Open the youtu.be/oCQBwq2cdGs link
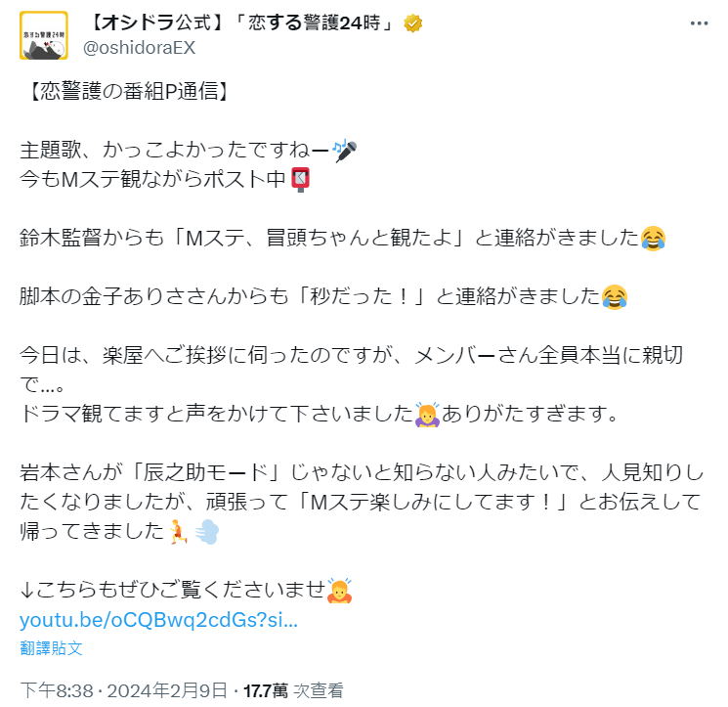Viewport: 728px width, 707px height. coord(158,620)
